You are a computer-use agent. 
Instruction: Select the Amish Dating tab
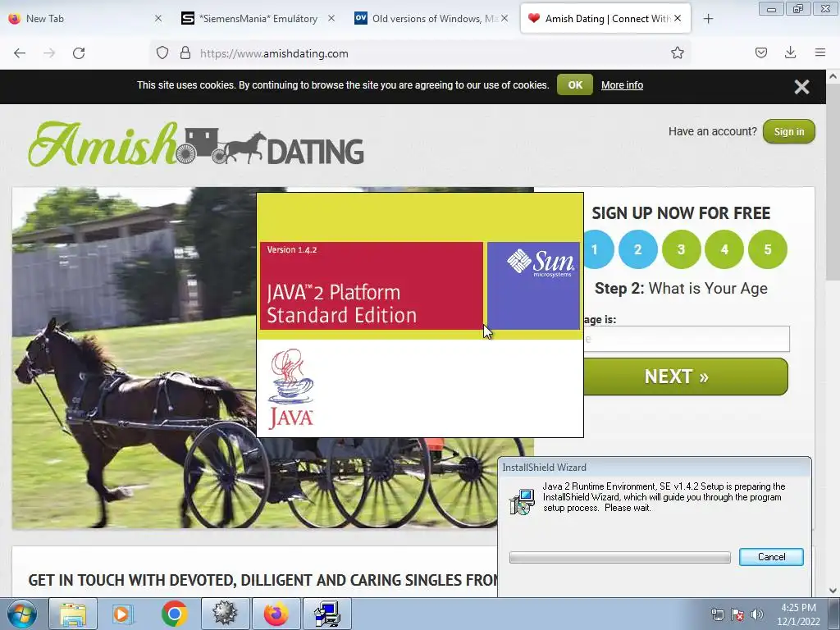(605, 19)
